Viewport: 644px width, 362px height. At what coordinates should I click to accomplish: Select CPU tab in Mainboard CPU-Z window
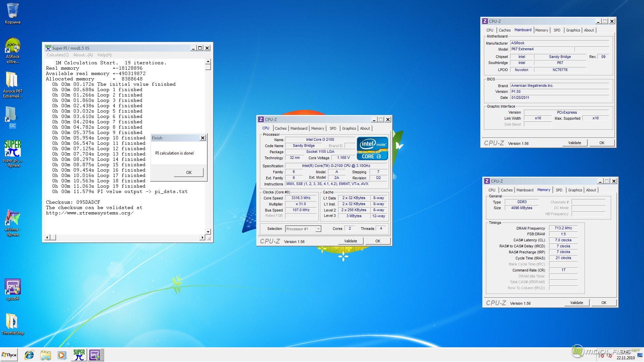(x=490, y=30)
